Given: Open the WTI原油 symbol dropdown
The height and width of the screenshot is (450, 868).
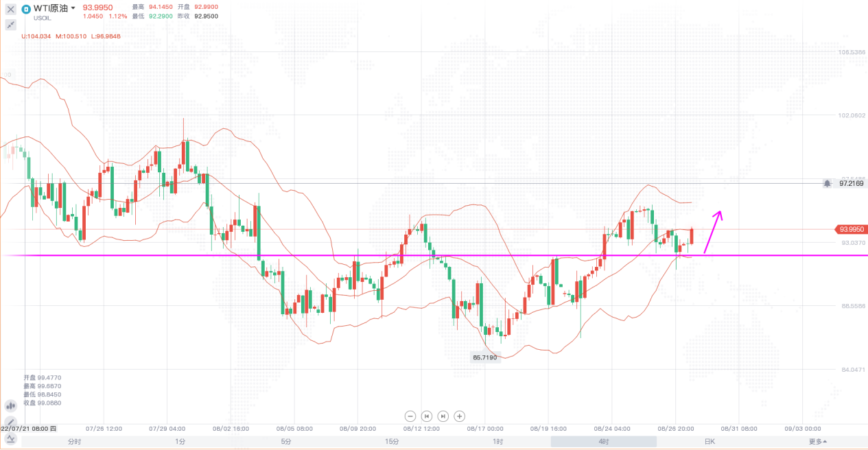Looking at the screenshot, I should pos(73,9).
